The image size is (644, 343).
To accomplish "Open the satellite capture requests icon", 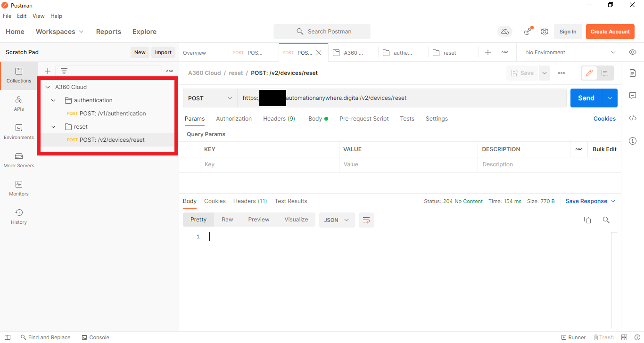I will click(x=528, y=32).
